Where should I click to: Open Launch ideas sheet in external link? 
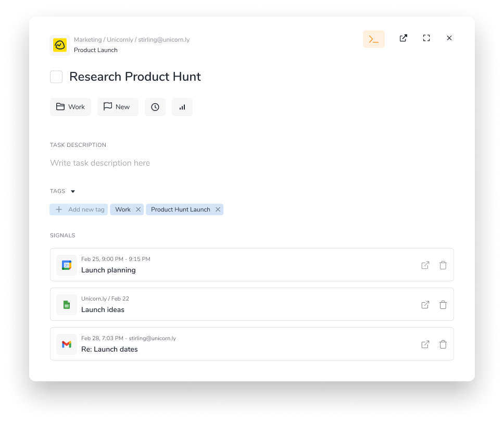(425, 305)
